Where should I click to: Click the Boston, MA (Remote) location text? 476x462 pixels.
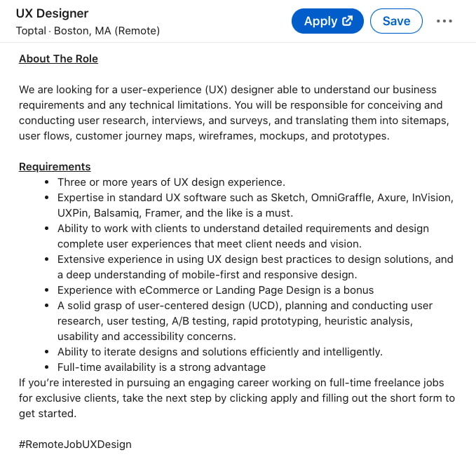[107, 31]
